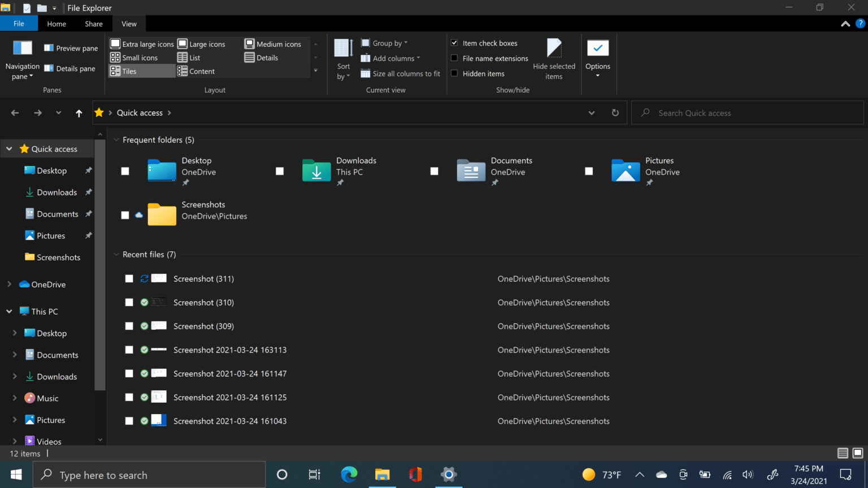Refresh the Quick access view
The image size is (868, 488).
click(615, 112)
